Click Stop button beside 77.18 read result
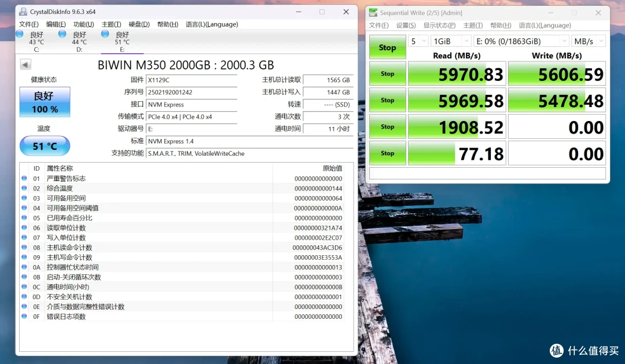Viewport: 625px width, 364px height. [387, 153]
